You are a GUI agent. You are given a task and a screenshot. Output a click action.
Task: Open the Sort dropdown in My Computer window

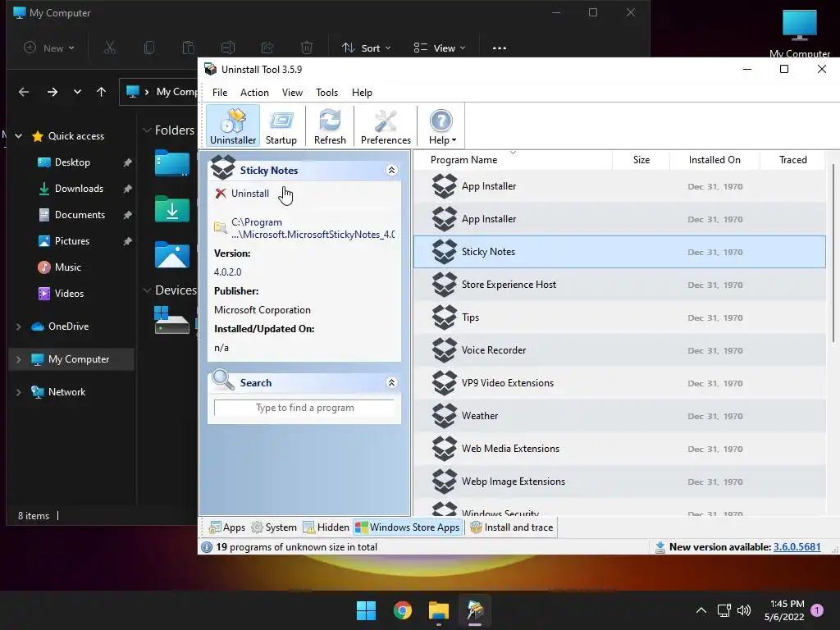click(367, 48)
